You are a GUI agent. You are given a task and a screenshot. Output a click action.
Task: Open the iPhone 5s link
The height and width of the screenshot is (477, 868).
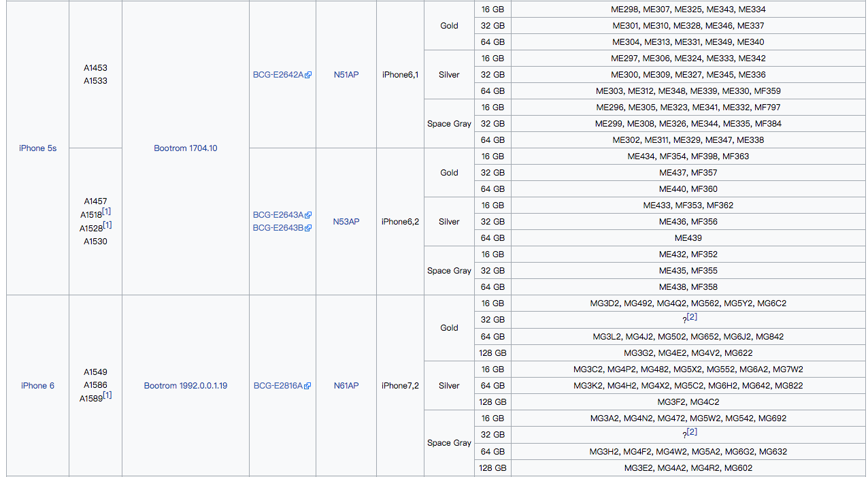(37, 148)
